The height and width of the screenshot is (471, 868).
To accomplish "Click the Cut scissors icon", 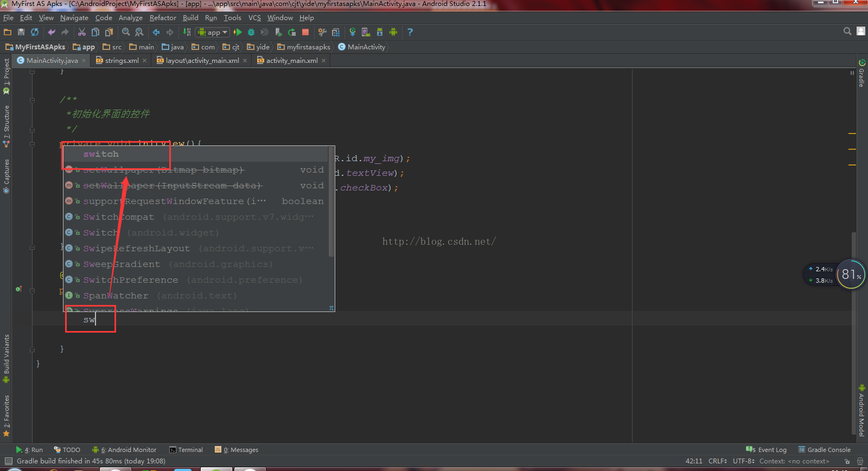I will pyautogui.click(x=82, y=32).
